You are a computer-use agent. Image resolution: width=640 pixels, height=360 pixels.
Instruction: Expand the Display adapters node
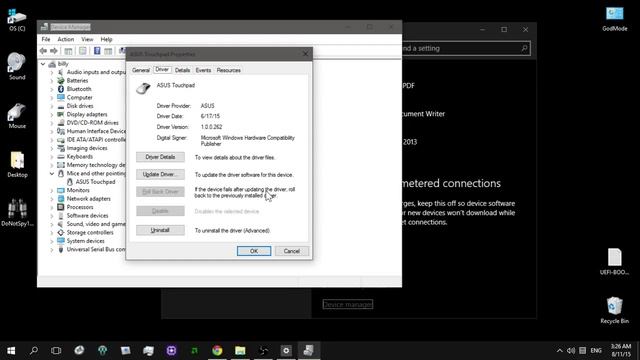point(52,115)
